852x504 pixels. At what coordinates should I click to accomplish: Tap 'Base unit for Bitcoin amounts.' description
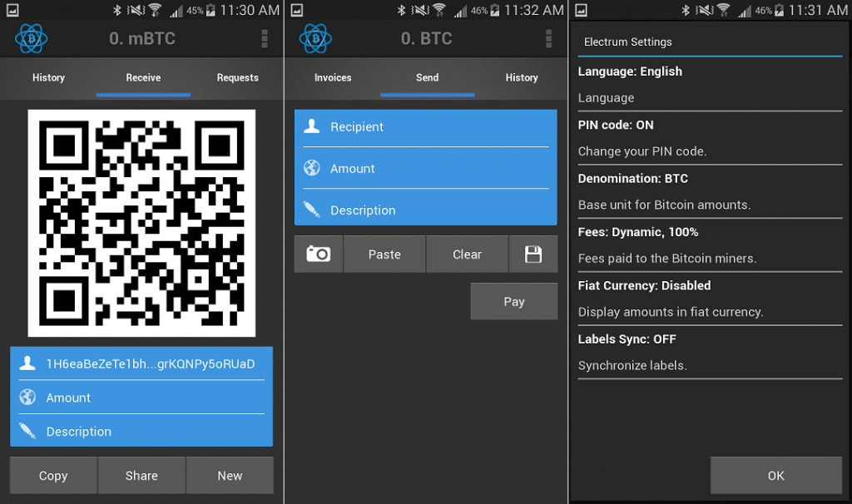pos(664,205)
